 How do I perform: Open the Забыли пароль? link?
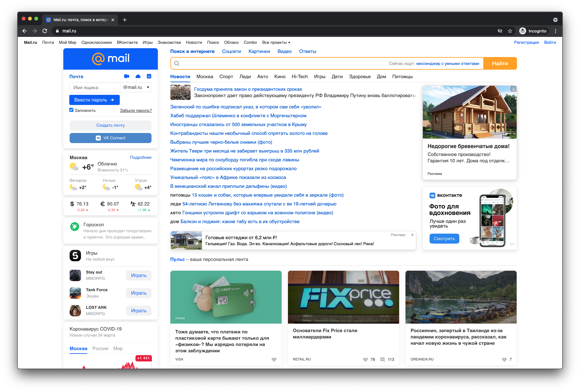(136, 110)
